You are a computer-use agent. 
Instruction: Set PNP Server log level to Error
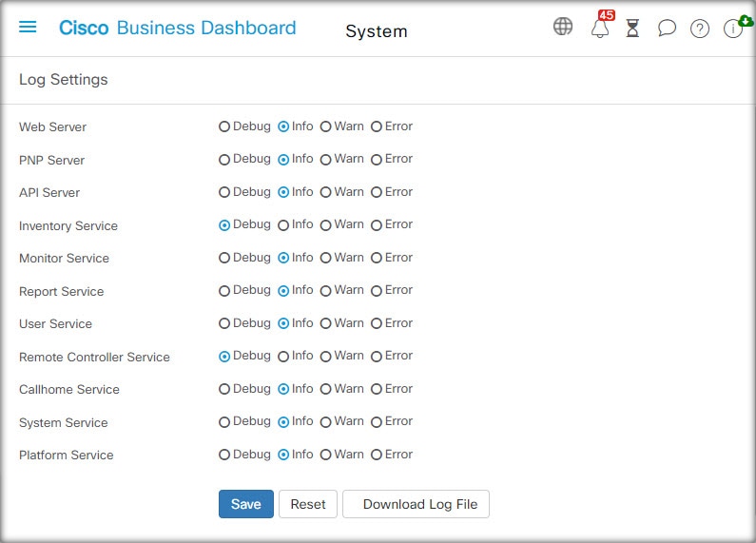[377, 159]
